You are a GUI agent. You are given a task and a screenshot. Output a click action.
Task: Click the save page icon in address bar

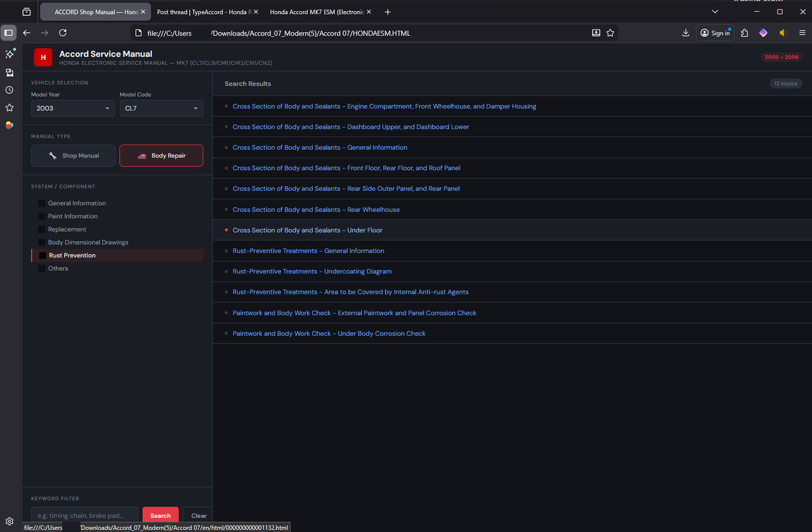tap(596, 33)
